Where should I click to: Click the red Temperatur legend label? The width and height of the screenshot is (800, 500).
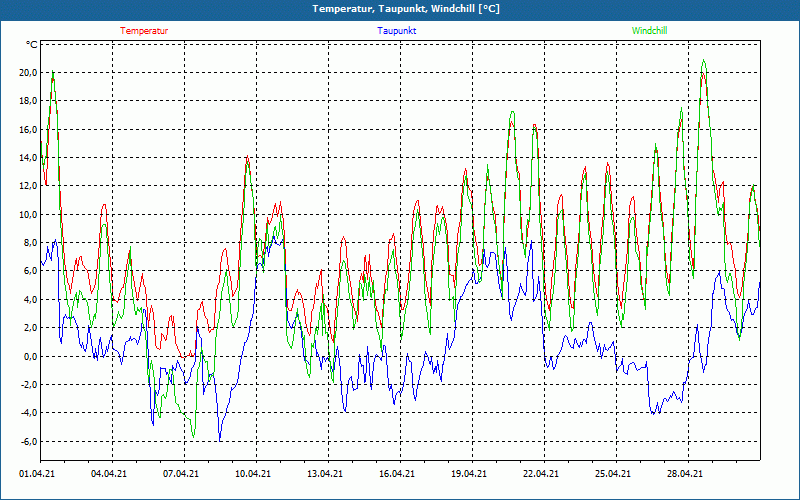pos(144,31)
